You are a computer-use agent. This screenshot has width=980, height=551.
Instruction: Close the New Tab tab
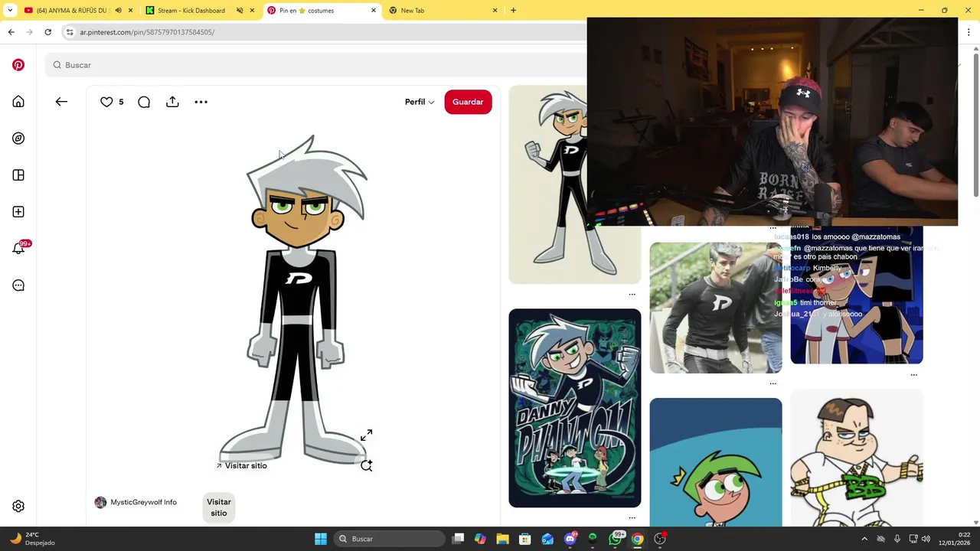(x=495, y=11)
